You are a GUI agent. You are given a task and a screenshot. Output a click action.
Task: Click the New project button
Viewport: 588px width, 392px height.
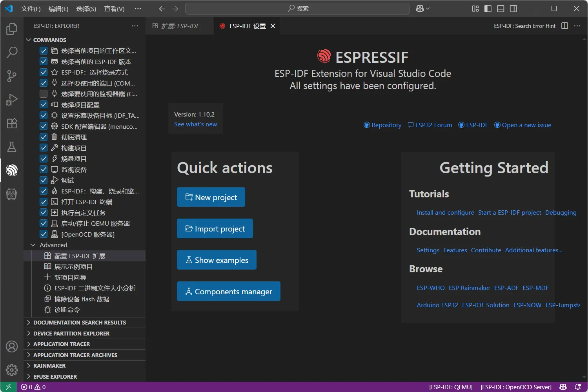211,197
